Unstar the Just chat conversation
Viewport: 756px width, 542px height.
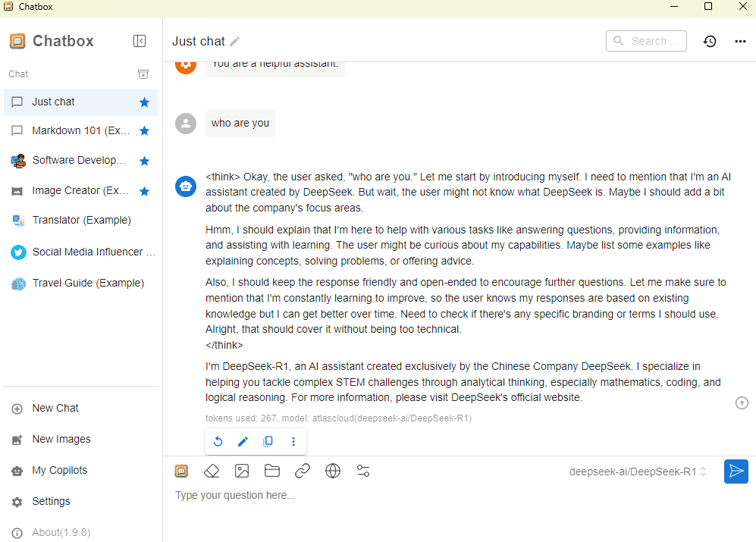pyautogui.click(x=144, y=102)
